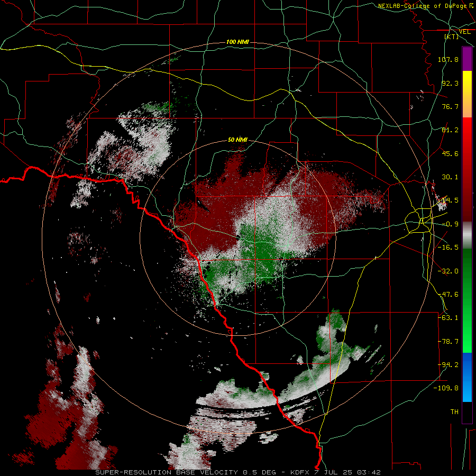This screenshot has height=476, width=476.
Task: Click the "VEL" legend heading
Action: 464,32
